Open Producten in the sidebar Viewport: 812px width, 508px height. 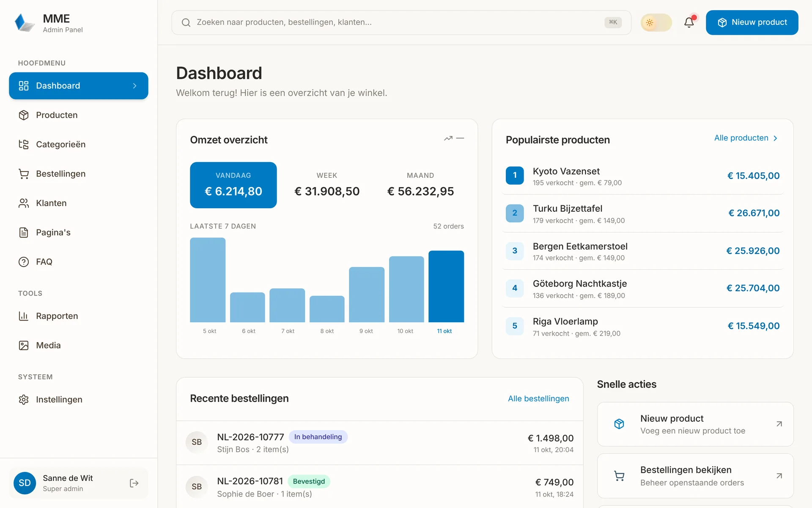click(x=79, y=115)
